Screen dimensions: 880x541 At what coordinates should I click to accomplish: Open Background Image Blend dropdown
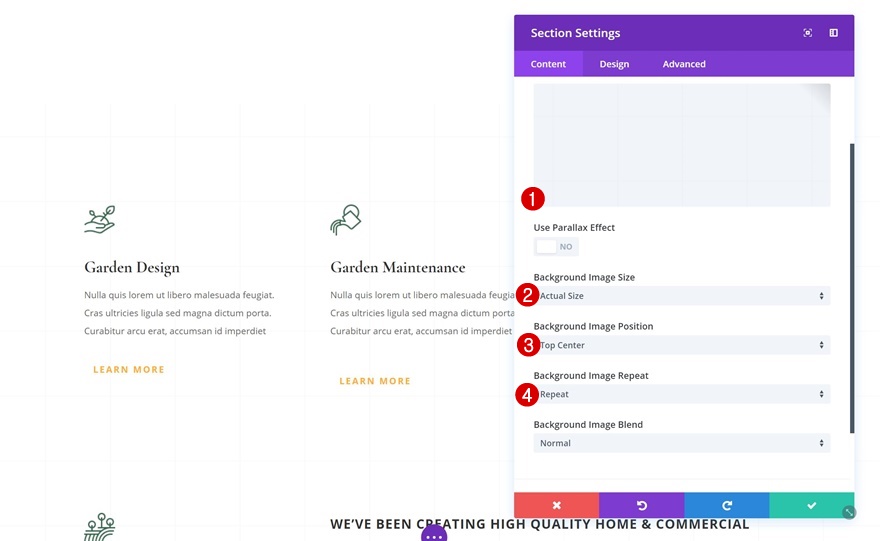682,443
